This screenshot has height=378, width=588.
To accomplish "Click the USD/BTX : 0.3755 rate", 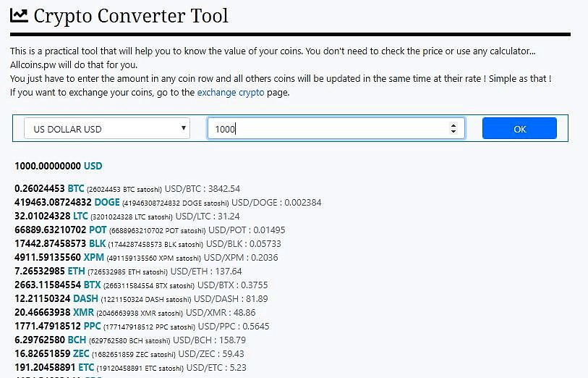I will click(232, 285).
